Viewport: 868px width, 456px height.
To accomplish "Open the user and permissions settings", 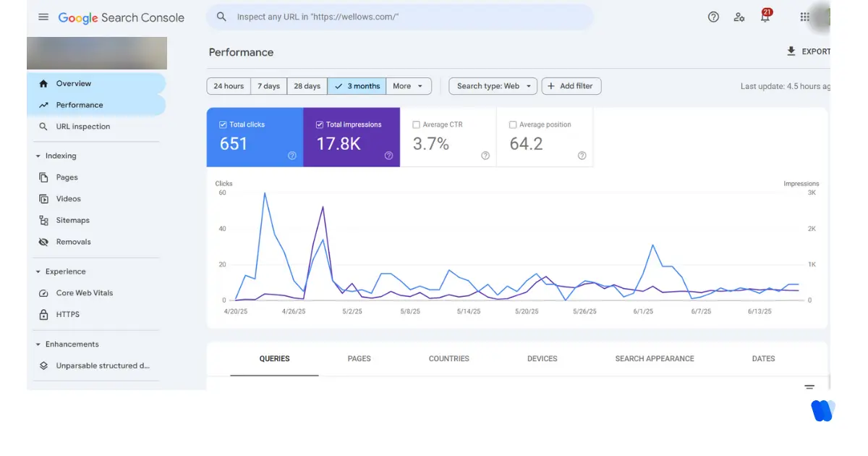I will (739, 17).
